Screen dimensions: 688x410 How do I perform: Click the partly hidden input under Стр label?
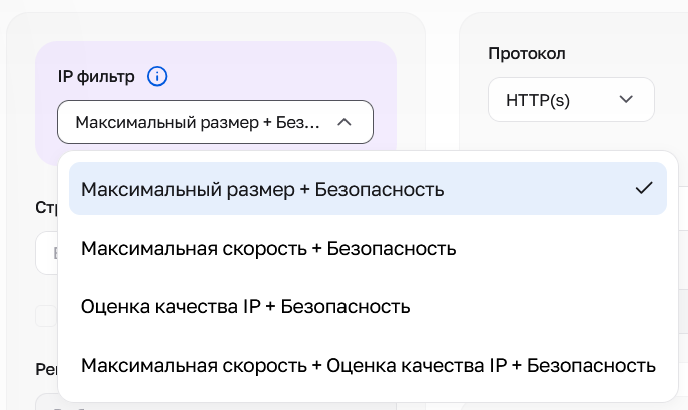coord(47,253)
